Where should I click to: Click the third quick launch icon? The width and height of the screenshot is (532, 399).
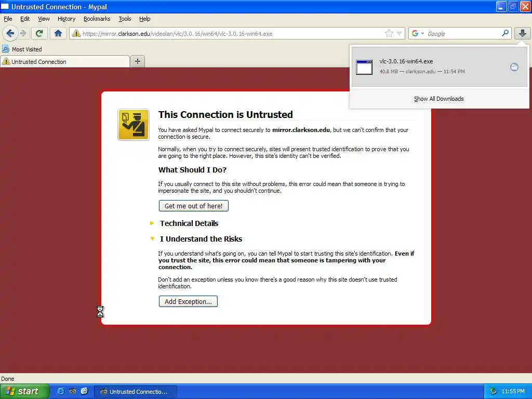(x=84, y=391)
